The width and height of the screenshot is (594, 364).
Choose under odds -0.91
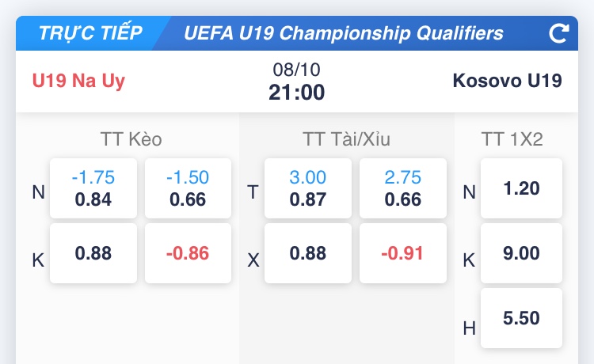pyautogui.click(x=402, y=253)
